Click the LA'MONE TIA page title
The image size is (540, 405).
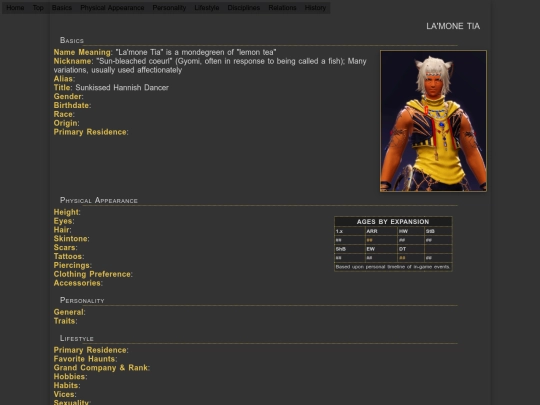453,26
